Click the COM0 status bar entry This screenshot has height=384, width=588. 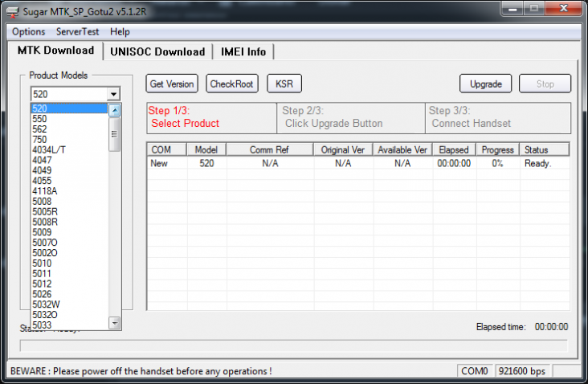point(475,371)
